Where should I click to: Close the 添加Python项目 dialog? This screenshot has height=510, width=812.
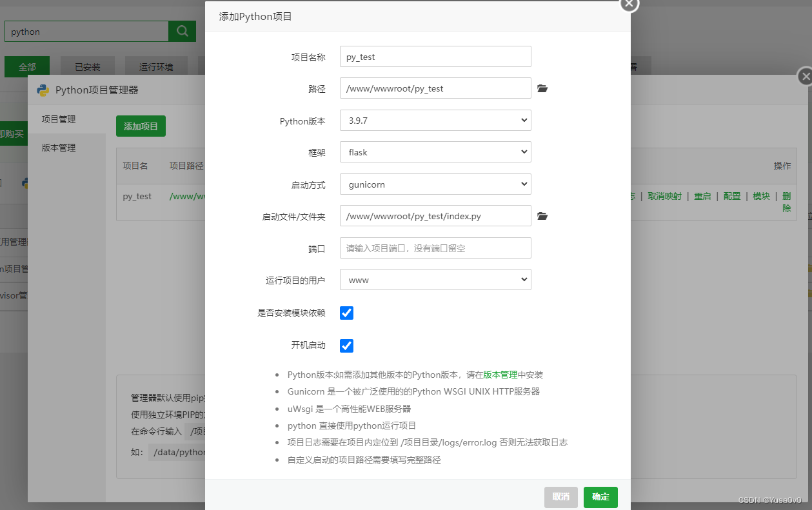pyautogui.click(x=629, y=4)
